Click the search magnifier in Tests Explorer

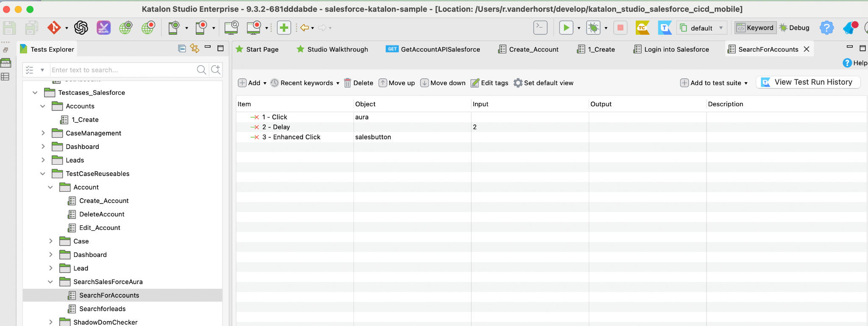[201, 70]
